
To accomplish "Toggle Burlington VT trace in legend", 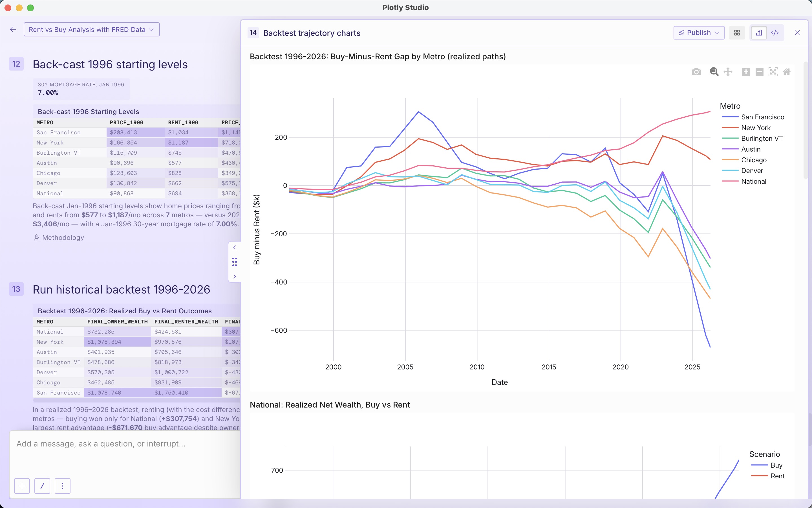I will [x=752, y=138].
